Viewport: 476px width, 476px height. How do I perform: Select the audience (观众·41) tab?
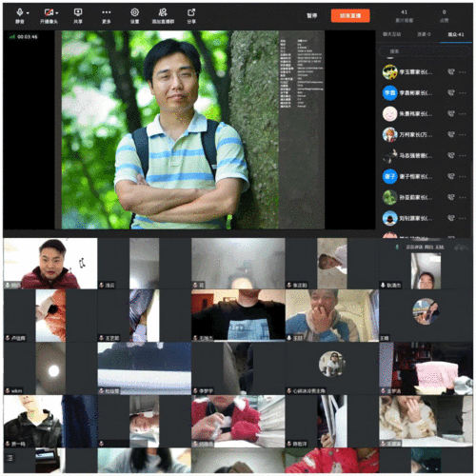[456, 34]
